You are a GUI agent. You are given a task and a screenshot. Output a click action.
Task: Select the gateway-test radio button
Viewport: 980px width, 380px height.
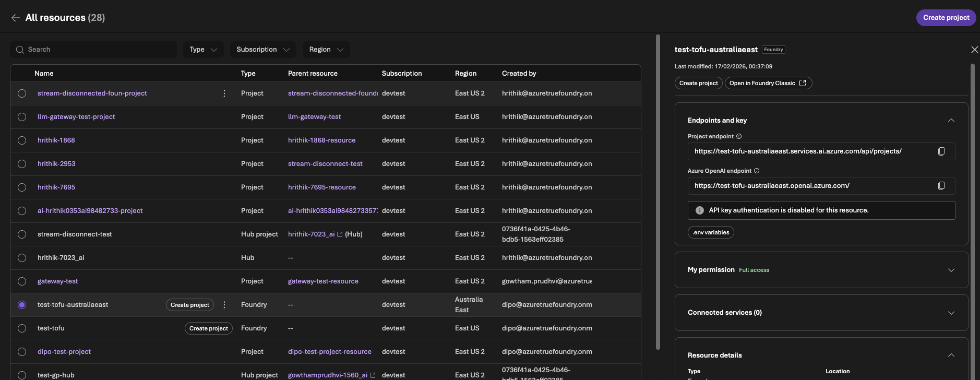[22, 281]
